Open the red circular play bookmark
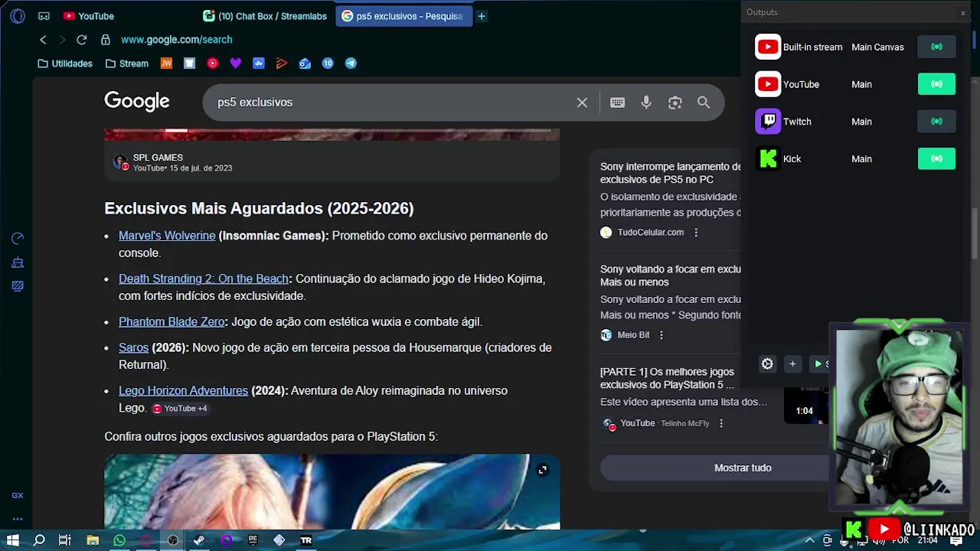 [x=213, y=64]
